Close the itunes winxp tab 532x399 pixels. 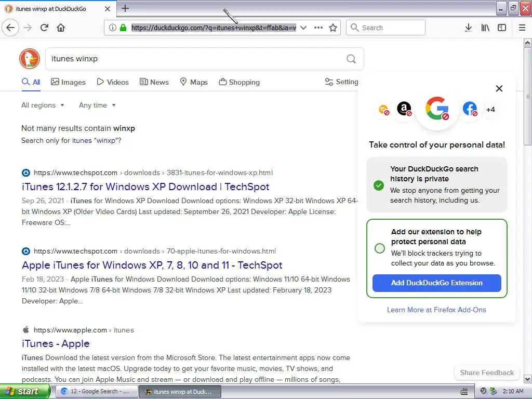(x=108, y=9)
